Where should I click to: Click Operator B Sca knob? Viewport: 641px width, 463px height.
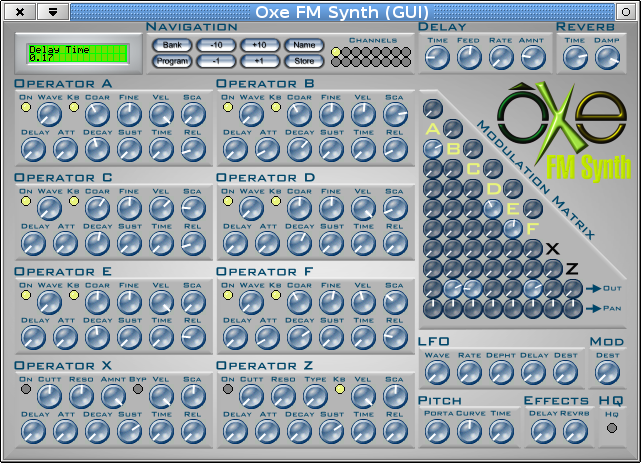[395, 114]
